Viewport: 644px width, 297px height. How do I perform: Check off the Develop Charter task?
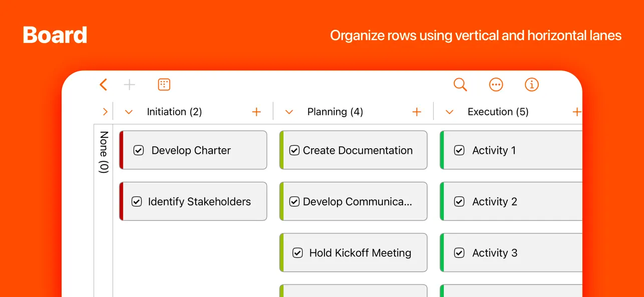pyautogui.click(x=138, y=150)
